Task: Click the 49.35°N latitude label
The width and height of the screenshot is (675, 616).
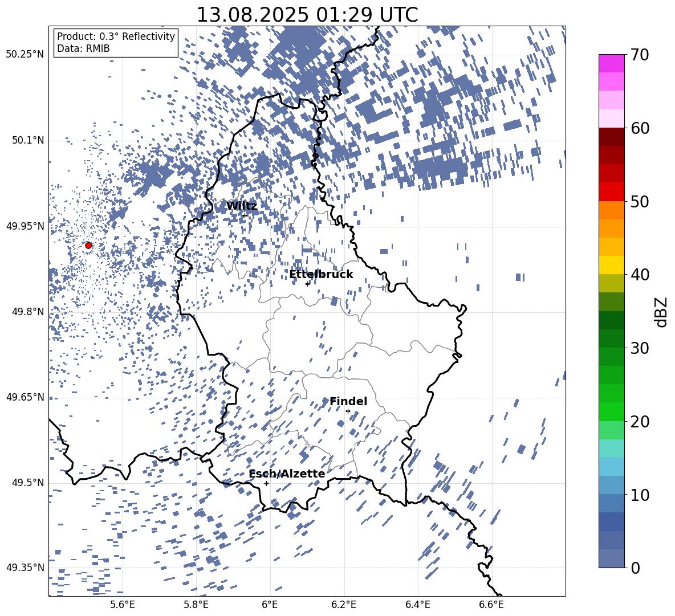Action: [25, 568]
